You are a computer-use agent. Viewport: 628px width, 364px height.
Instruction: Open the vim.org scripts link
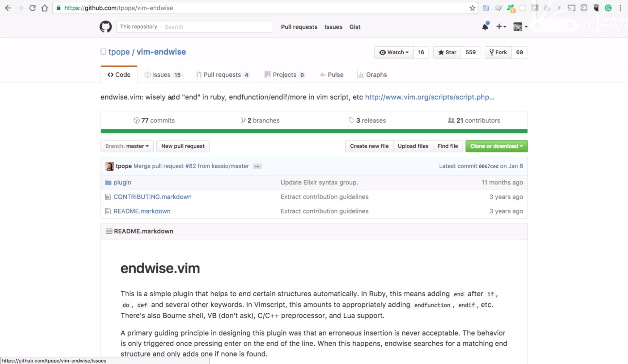click(429, 97)
